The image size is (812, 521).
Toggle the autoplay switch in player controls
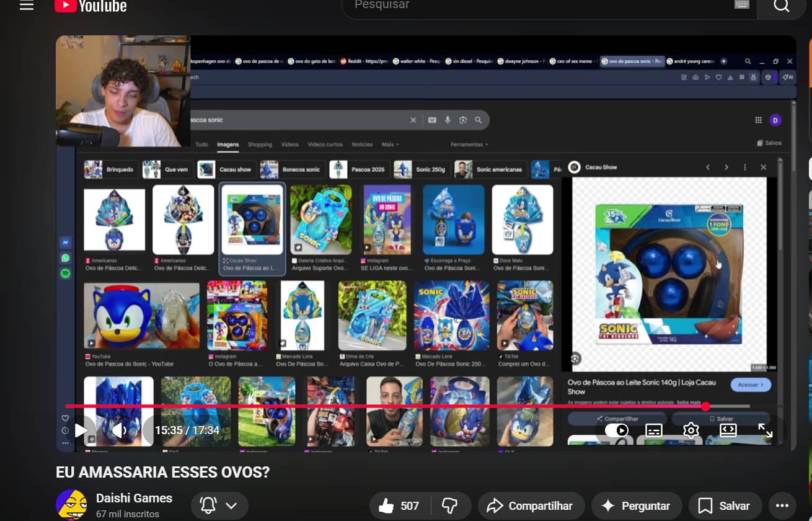coord(617,430)
